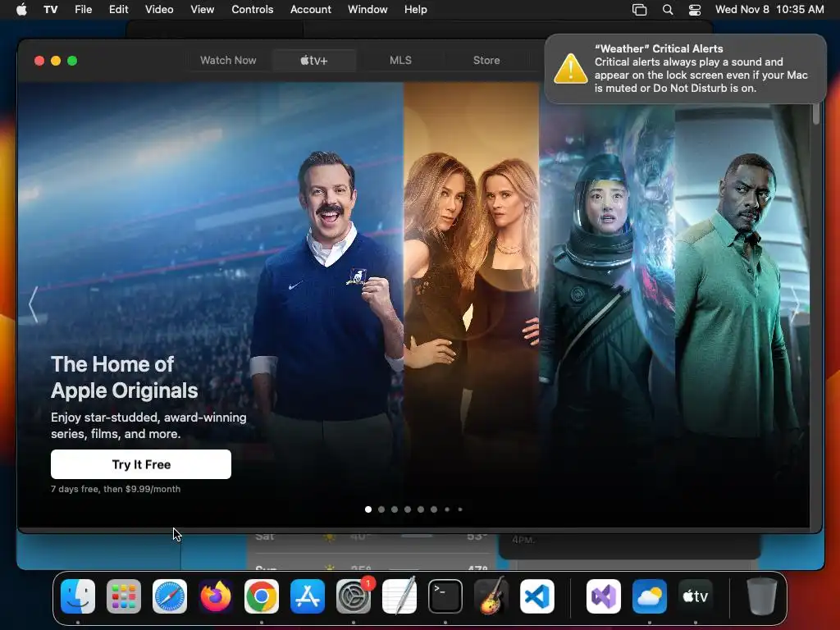Open the Window menu
The width and height of the screenshot is (840, 630).
[367, 9]
